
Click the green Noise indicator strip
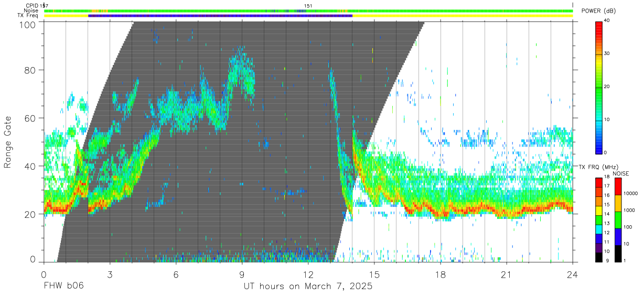click(308, 10)
